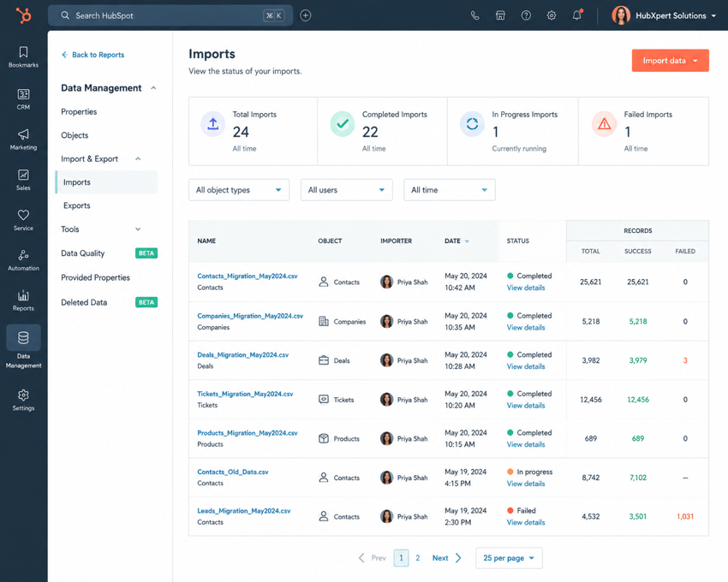
Task: Collapse the Import & Export submenu chevron
Action: (138, 158)
